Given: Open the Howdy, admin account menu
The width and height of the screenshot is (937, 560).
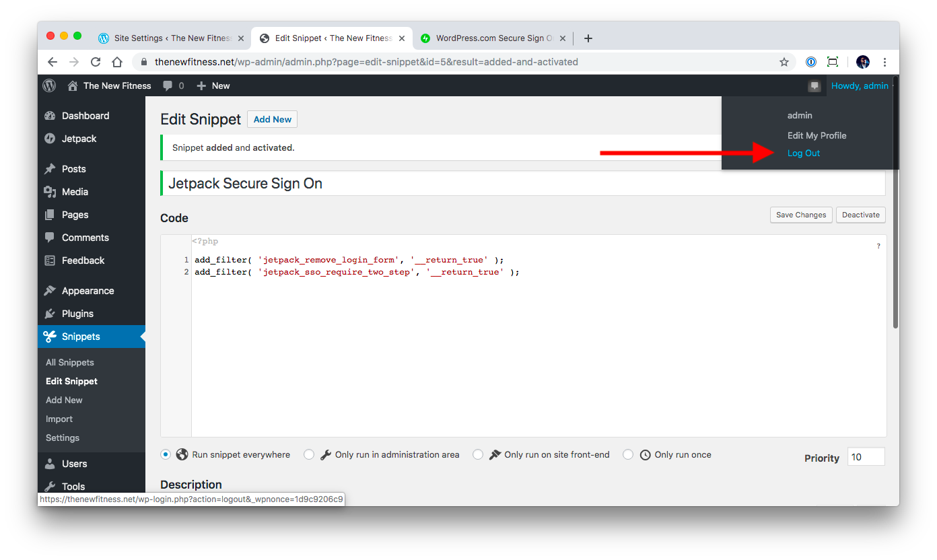Looking at the screenshot, I should click(860, 85).
